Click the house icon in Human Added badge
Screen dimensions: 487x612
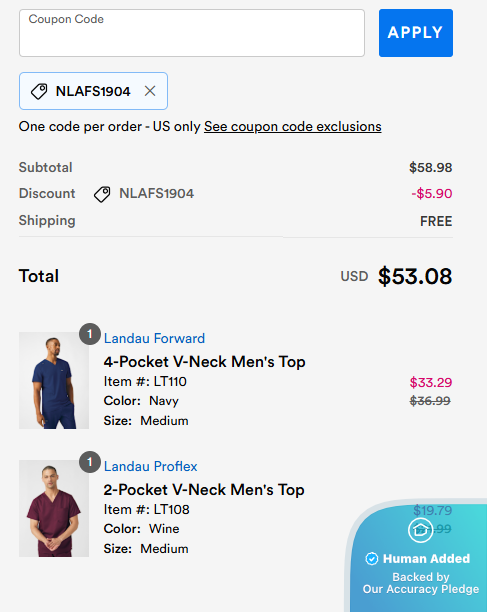tap(420, 530)
